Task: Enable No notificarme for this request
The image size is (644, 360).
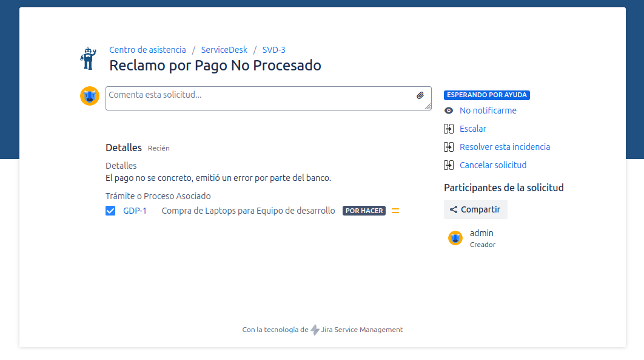Action: tap(488, 110)
